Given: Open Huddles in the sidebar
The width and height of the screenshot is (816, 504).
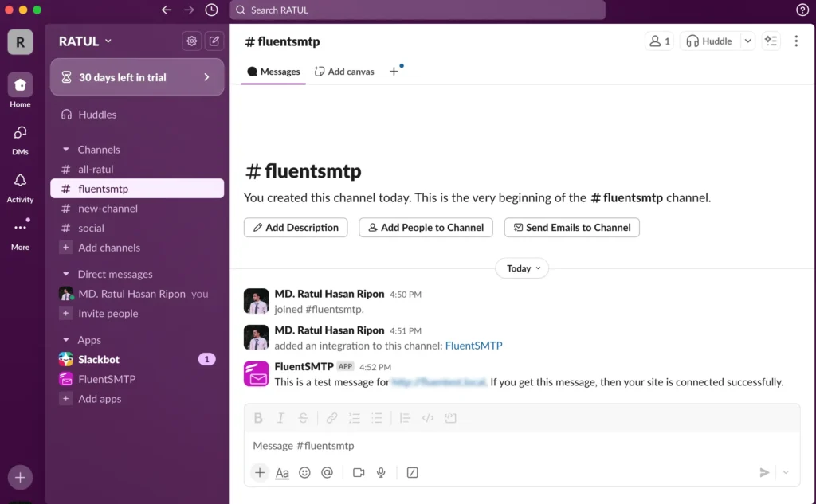Looking at the screenshot, I should pyautogui.click(x=137, y=115).
